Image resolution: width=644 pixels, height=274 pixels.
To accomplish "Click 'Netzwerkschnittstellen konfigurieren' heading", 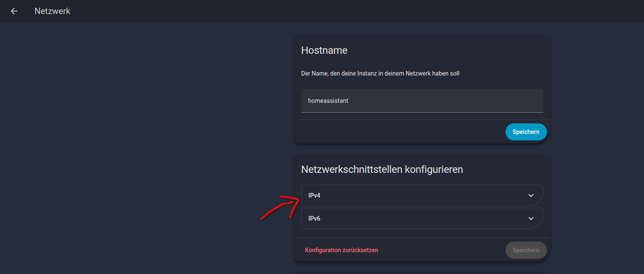I will [382, 169].
